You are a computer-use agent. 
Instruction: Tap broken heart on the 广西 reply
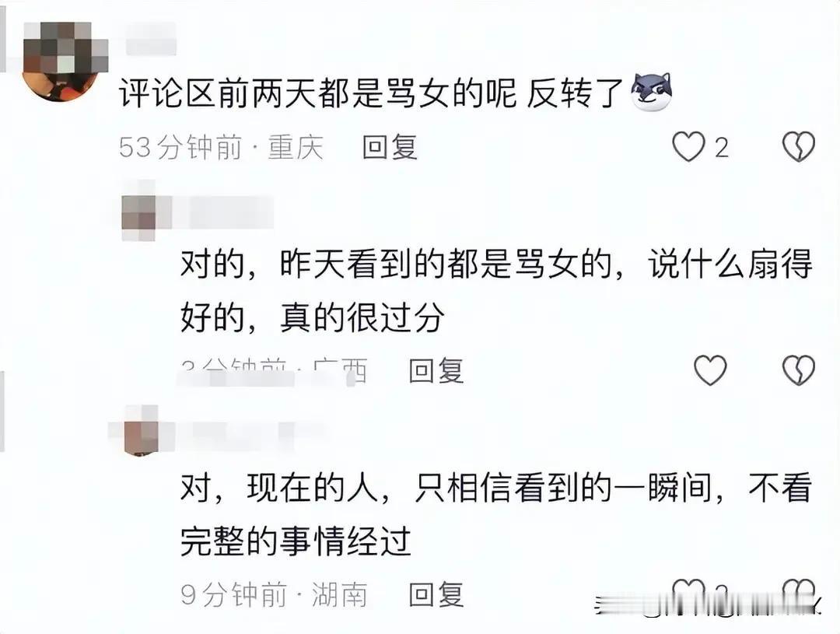point(798,370)
